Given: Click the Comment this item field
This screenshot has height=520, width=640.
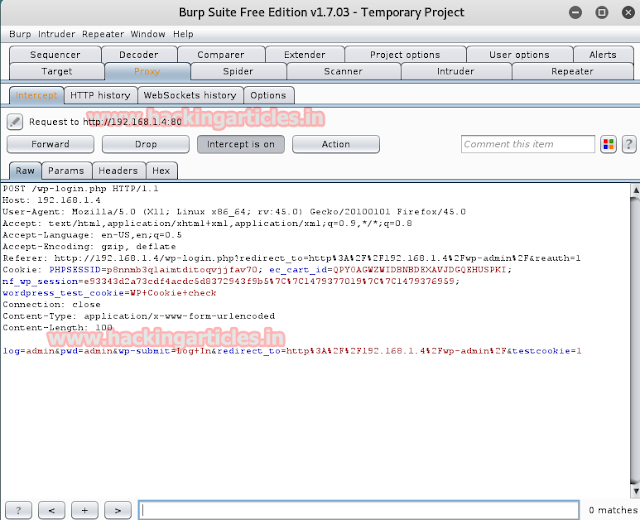Looking at the screenshot, I should [x=528, y=144].
